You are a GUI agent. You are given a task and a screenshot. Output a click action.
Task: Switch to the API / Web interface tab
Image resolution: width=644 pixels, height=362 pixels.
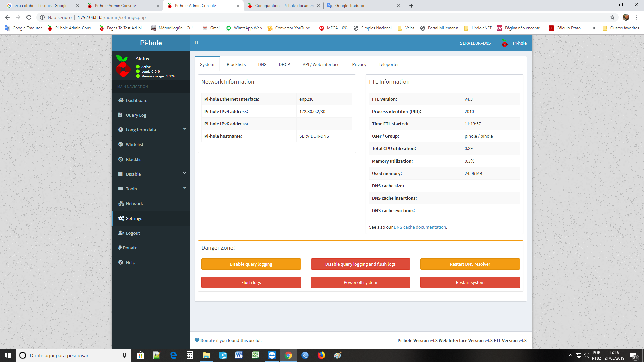point(321,64)
